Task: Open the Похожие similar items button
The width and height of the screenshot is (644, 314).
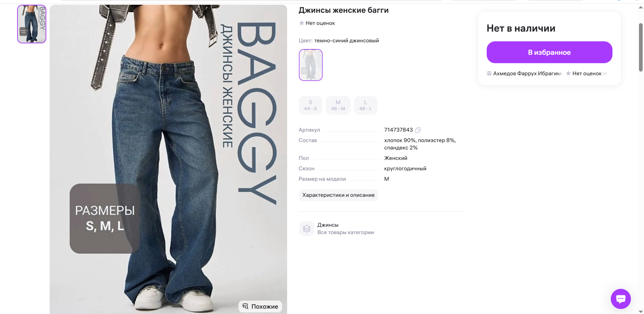Action: coord(260,306)
